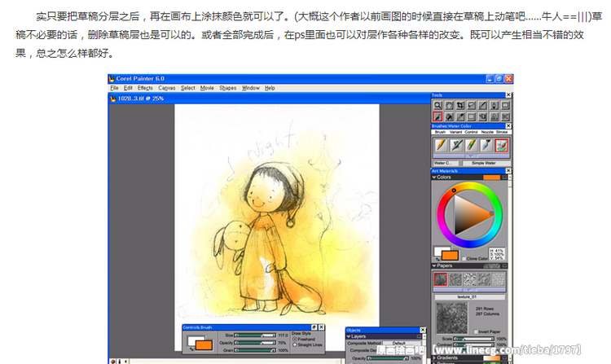Open the Composite Method Default dropdown
This screenshot has width=611, height=364.
[x=402, y=343]
